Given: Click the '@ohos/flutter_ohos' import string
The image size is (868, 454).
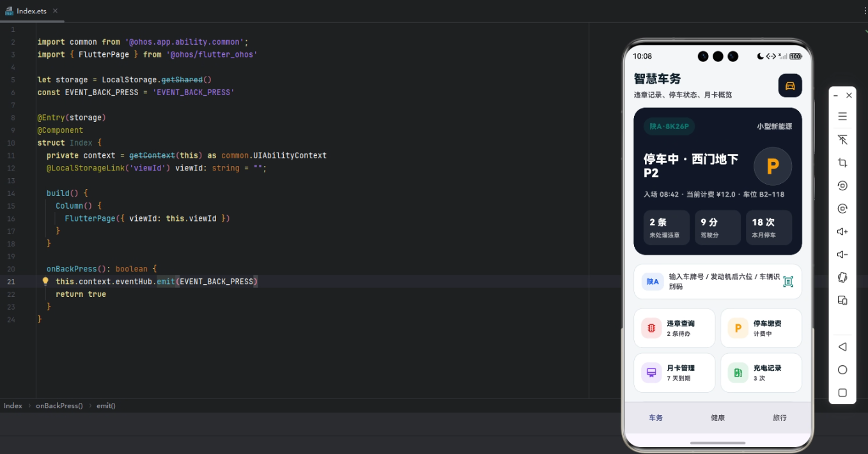Looking at the screenshot, I should point(212,55).
